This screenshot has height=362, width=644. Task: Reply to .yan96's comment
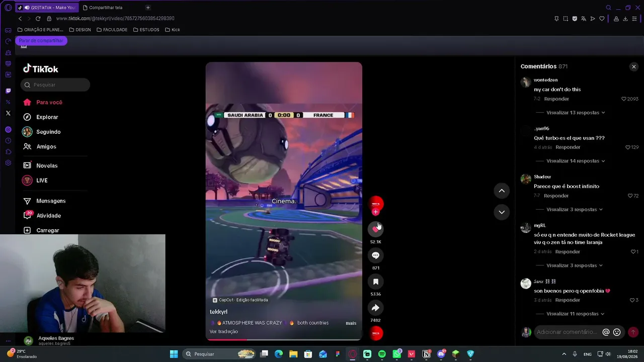click(x=568, y=147)
